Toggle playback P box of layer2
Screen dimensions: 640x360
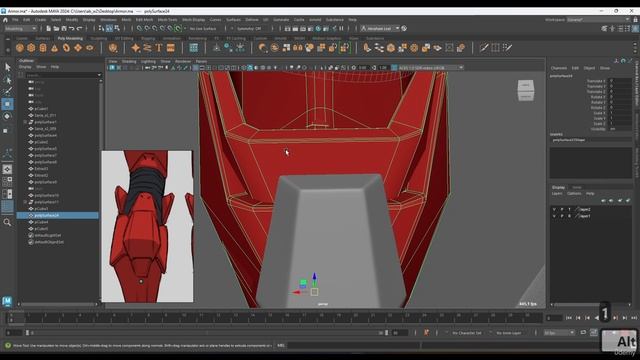pos(562,209)
